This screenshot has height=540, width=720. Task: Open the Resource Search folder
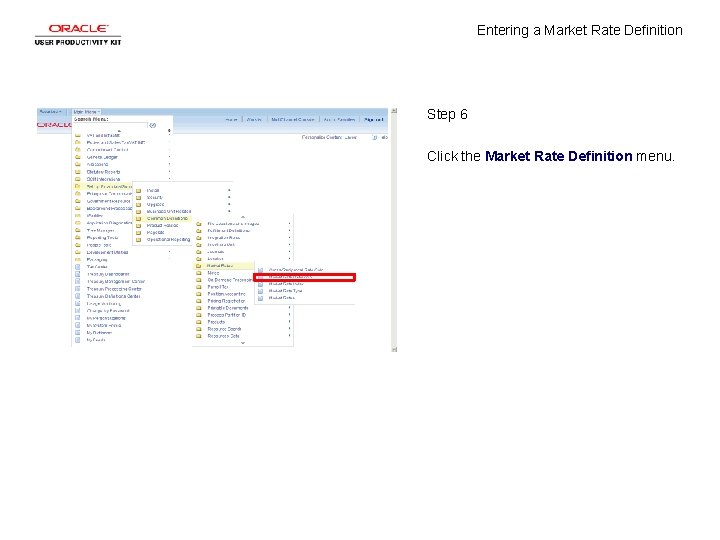tap(224, 329)
